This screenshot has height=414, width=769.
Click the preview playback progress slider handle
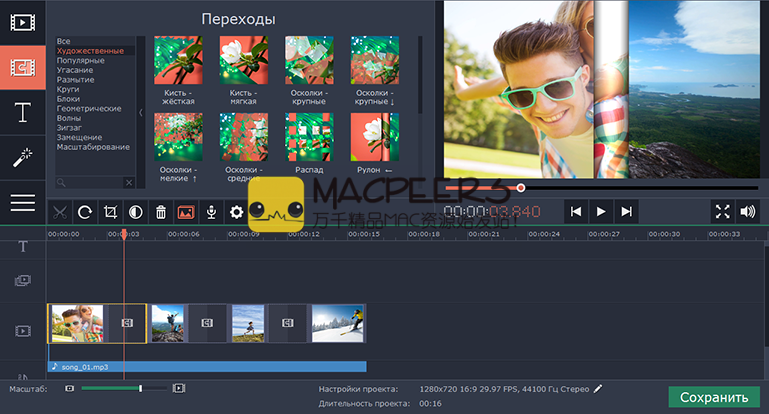point(521,187)
